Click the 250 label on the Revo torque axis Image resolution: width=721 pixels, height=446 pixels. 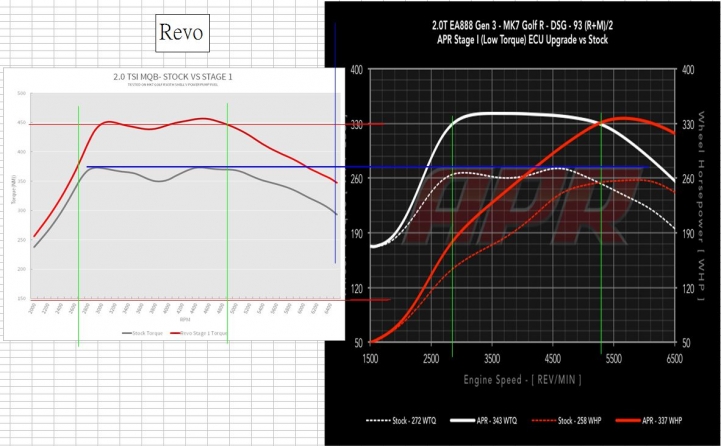pyautogui.click(x=22, y=240)
